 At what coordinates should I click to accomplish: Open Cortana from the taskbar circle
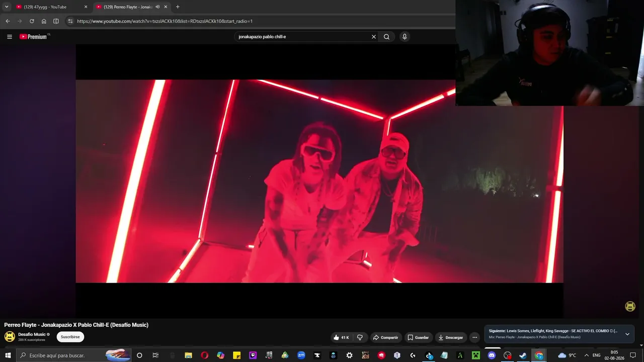tap(139, 355)
